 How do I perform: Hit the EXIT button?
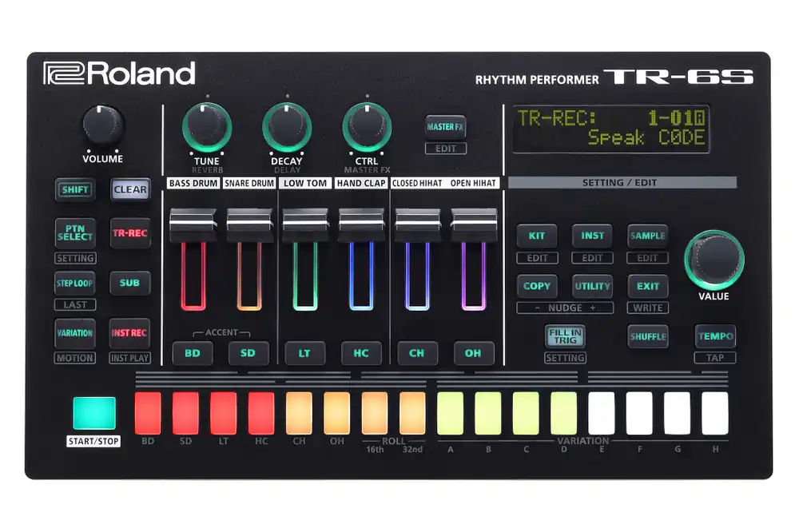click(x=648, y=287)
